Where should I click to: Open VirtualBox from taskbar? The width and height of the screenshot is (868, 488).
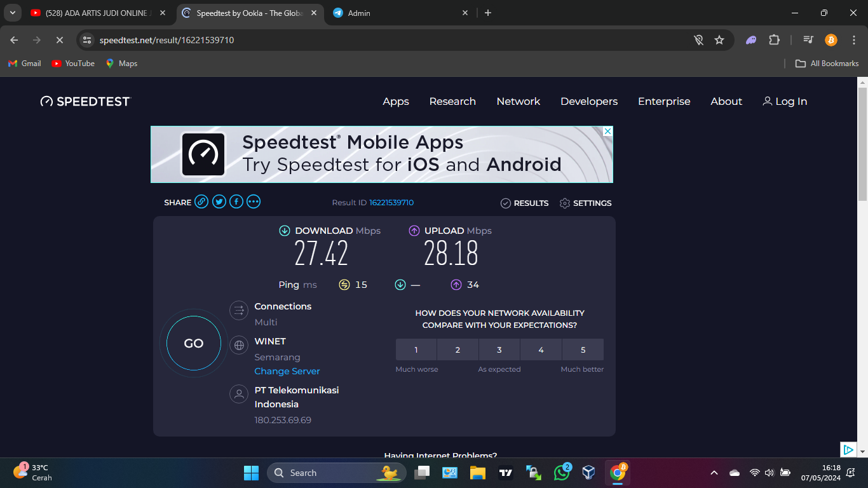[x=589, y=473]
